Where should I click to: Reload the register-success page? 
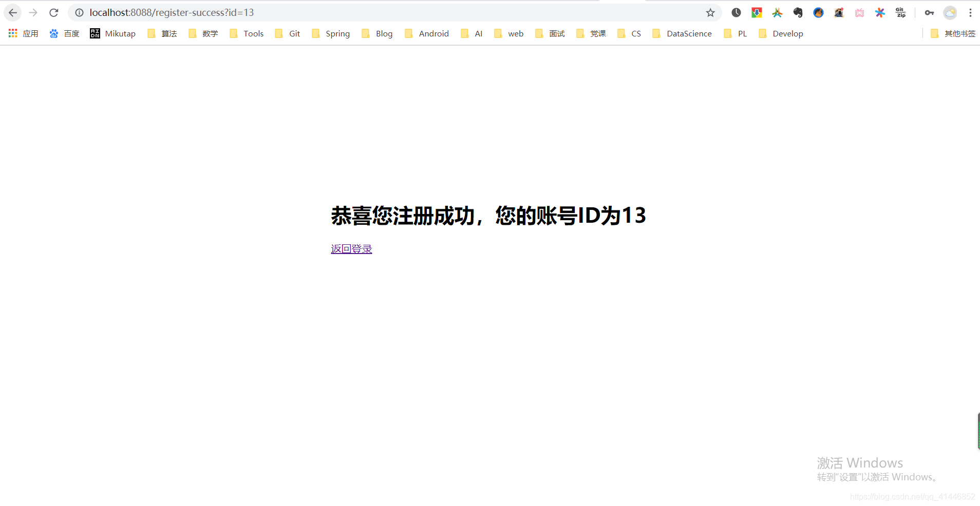tap(53, 12)
